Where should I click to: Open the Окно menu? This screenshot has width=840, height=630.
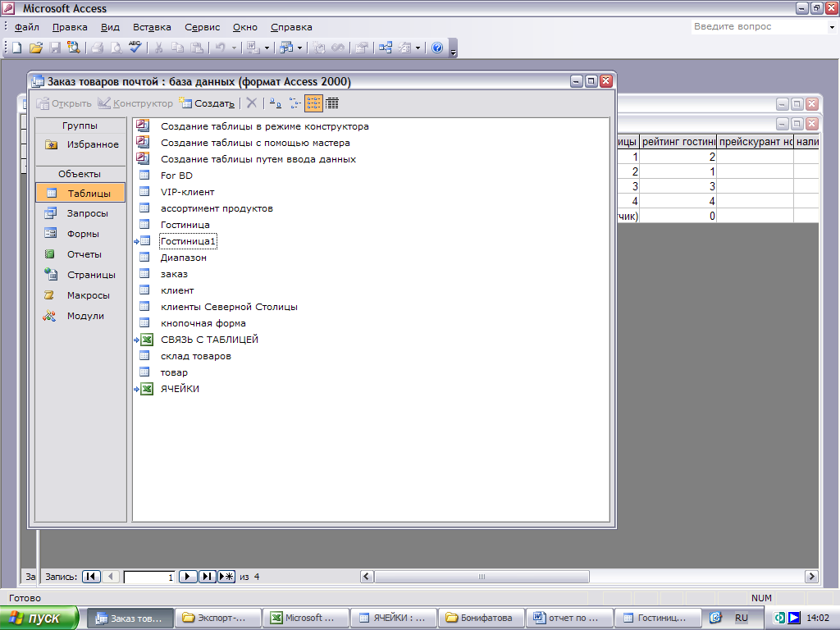(x=244, y=27)
